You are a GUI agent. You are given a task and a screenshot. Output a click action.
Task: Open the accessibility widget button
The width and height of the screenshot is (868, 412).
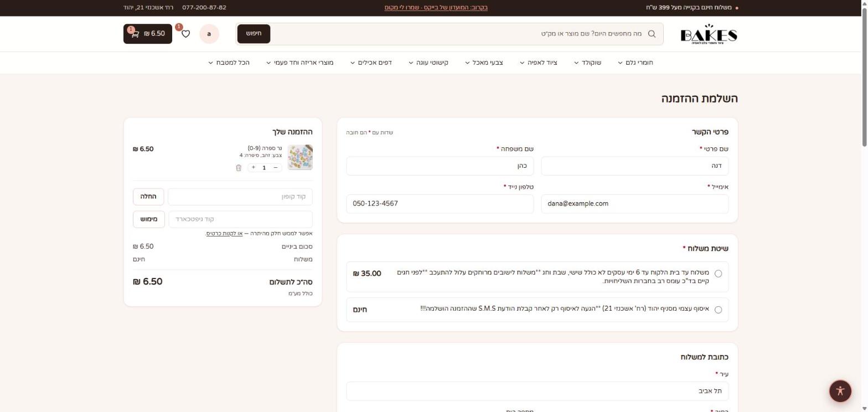pyautogui.click(x=840, y=390)
